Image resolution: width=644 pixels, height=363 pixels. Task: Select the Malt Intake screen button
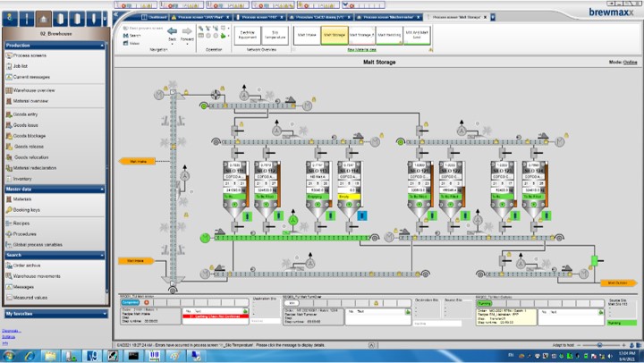(306, 34)
